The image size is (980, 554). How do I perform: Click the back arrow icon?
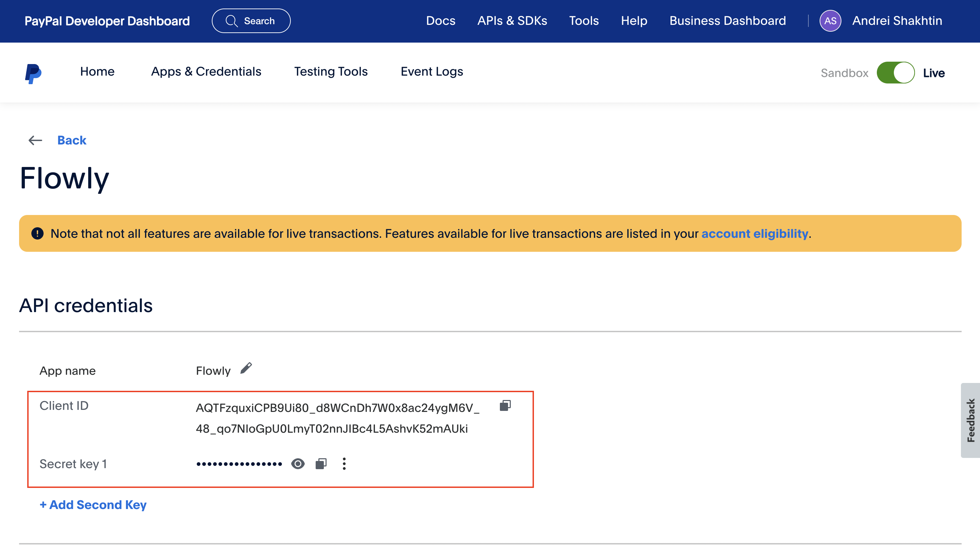point(35,140)
